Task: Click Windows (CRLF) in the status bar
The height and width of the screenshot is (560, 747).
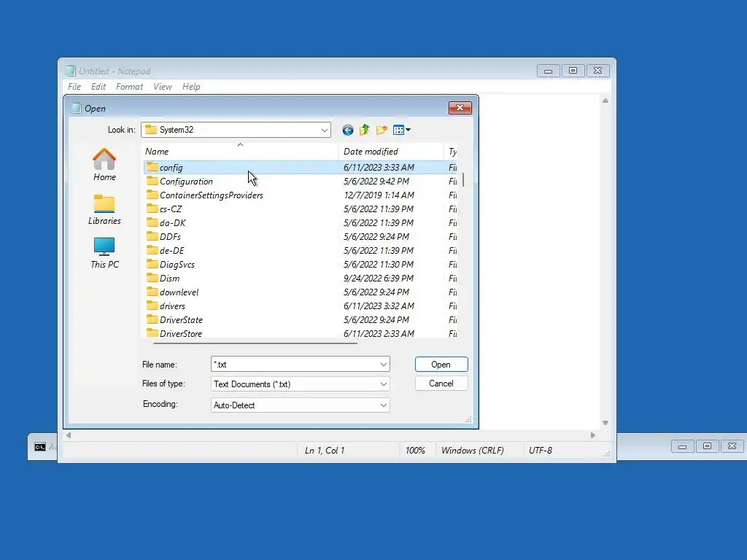Action: 472,451
